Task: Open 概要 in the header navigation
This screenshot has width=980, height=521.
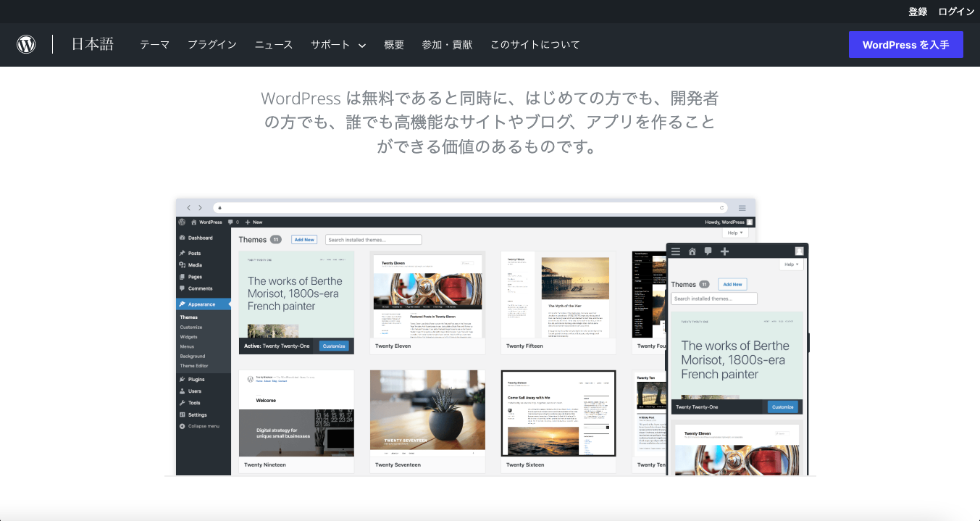Action: (x=394, y=44)
